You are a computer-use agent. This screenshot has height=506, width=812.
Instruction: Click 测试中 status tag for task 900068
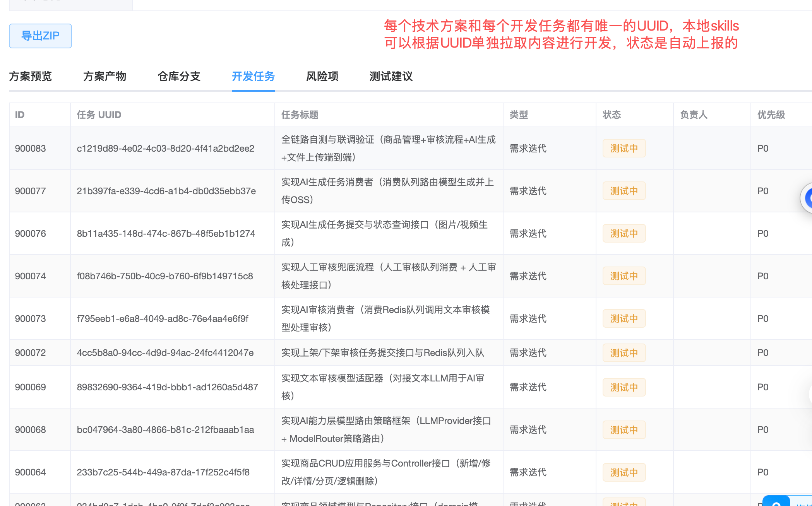[x=624, y=430]
